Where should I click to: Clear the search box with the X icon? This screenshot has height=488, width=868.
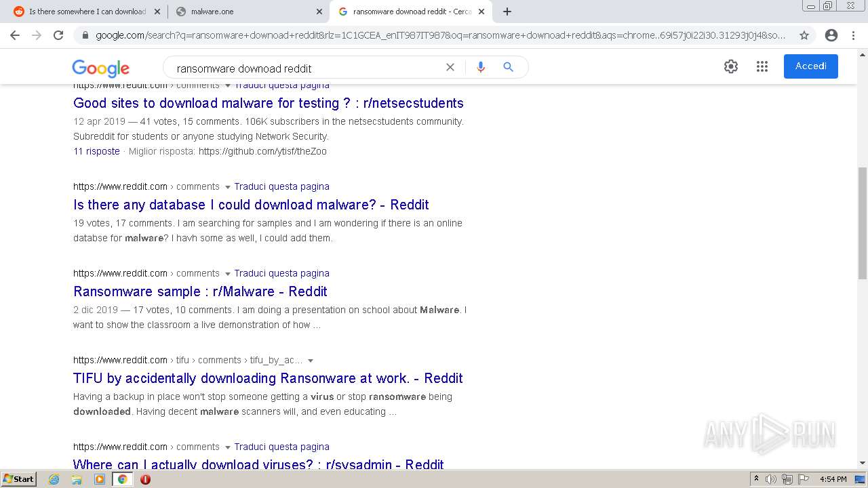450,67
